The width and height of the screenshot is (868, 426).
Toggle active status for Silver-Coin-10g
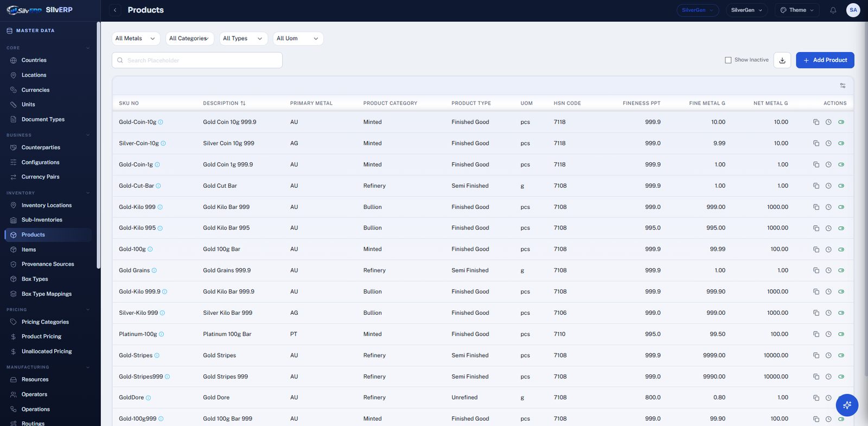click(x=841, y=143)
